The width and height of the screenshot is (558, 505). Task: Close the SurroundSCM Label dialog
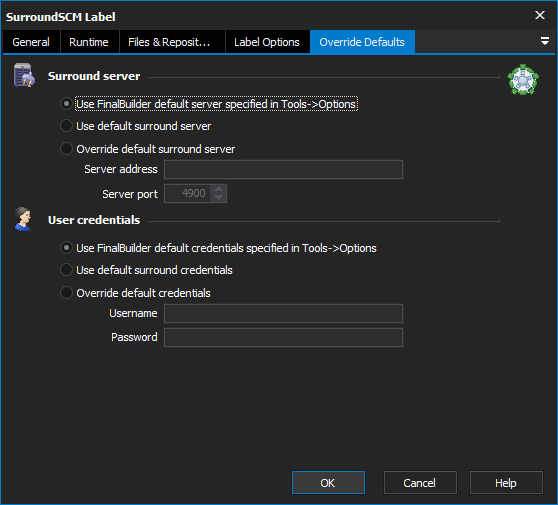(540, 15)
